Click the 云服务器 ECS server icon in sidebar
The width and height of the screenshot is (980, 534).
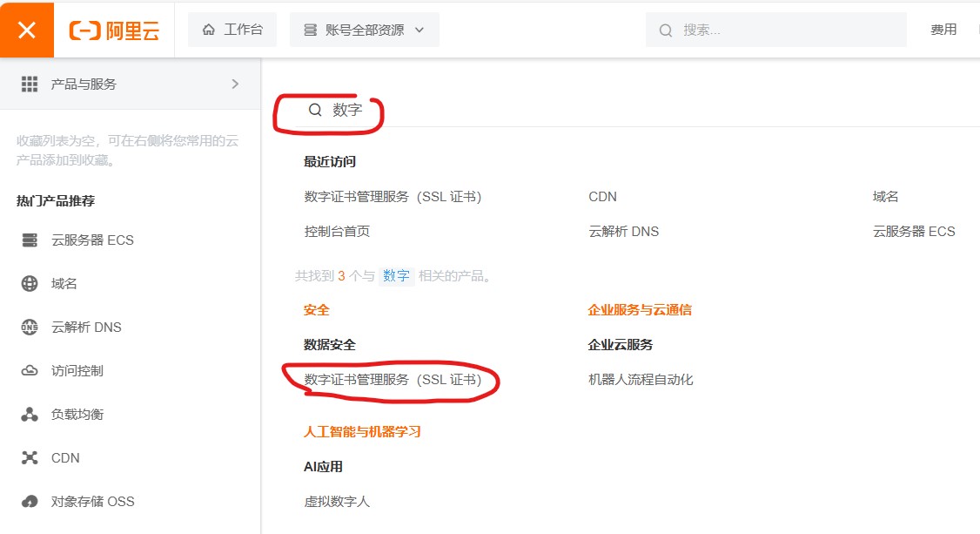pyautogui.click(x=30, y=240)
